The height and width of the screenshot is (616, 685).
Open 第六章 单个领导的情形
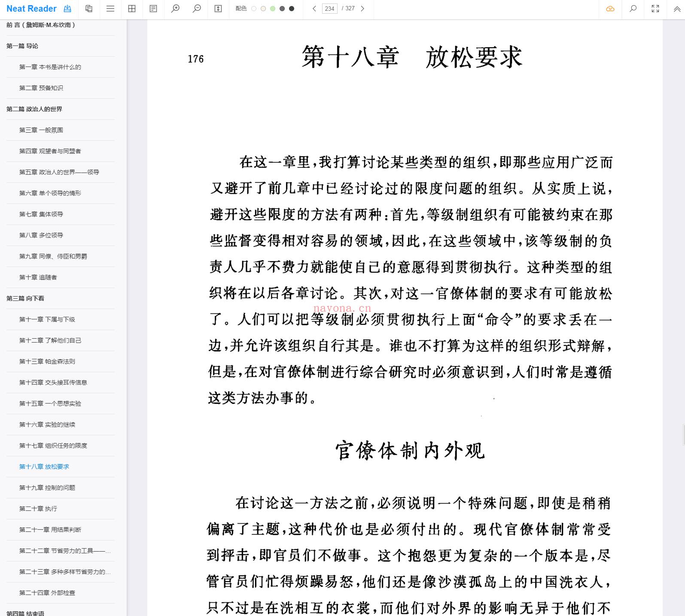tap(50, 193)
